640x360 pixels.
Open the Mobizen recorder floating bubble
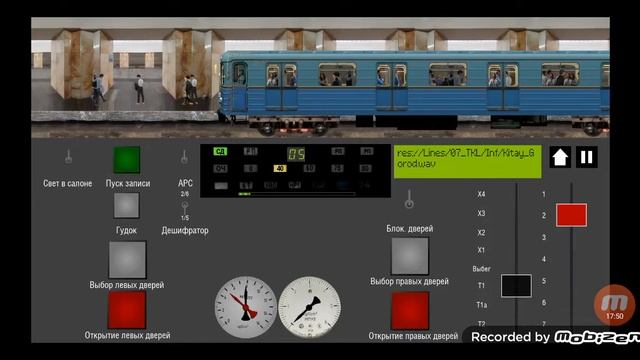point(614,305)
